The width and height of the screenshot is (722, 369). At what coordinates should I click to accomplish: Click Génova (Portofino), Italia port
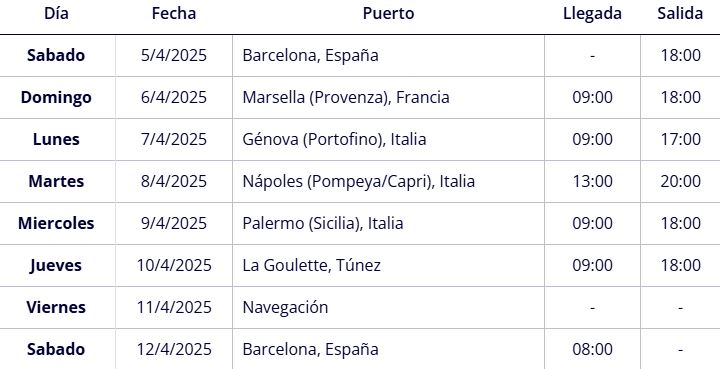(x=334, y=140)
